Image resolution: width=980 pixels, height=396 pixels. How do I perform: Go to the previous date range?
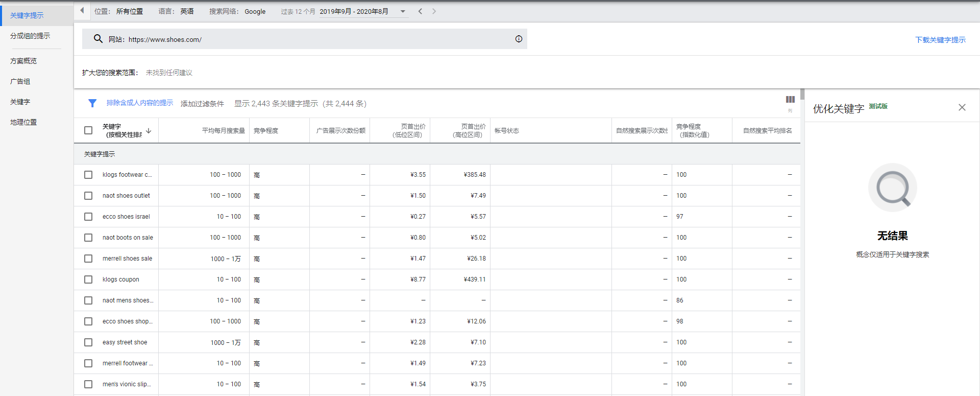coord(420,11)
